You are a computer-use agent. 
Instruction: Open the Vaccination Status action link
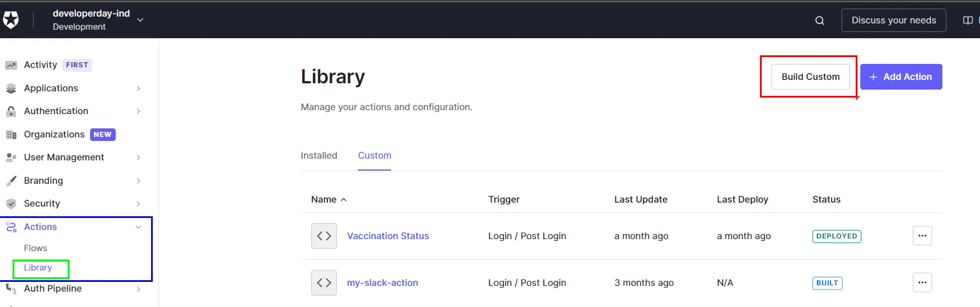point(388,236)
